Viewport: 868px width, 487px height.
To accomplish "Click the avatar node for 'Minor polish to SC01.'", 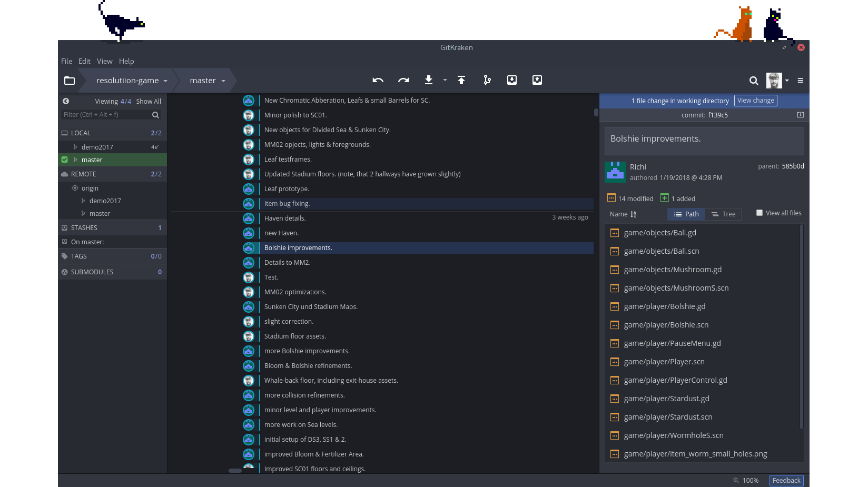I will click(x=249, y=115).
